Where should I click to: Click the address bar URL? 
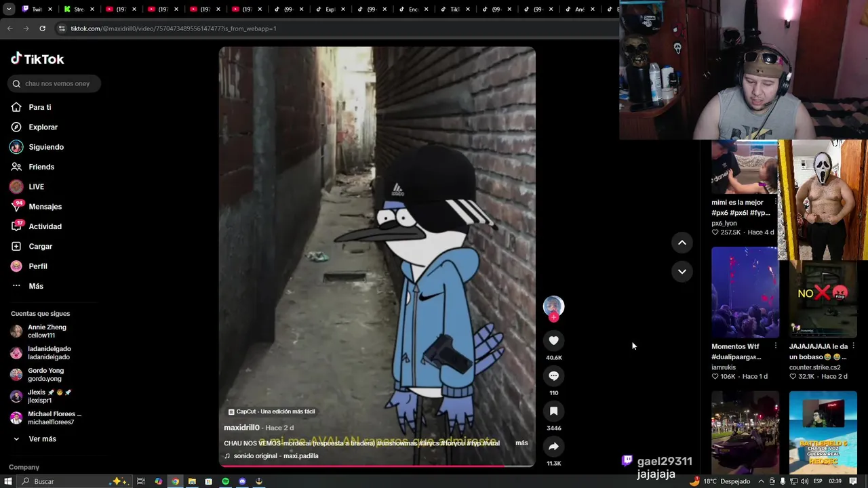(x=174, y=28)
